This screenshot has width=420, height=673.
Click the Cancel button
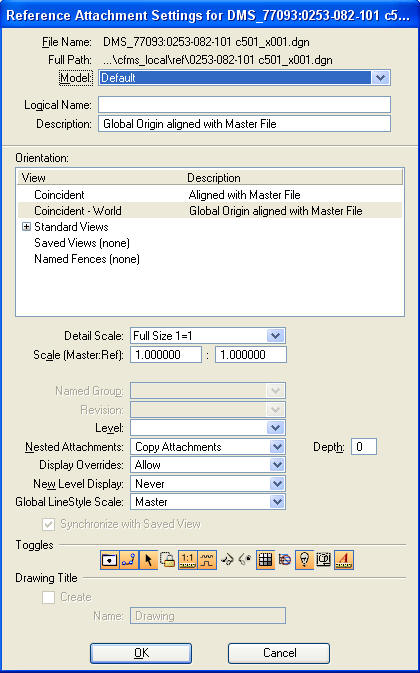(x=279, y=653)
